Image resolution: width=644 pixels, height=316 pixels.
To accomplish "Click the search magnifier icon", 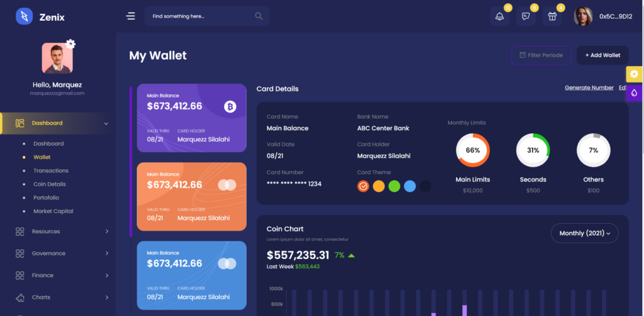I will (258, 16).
